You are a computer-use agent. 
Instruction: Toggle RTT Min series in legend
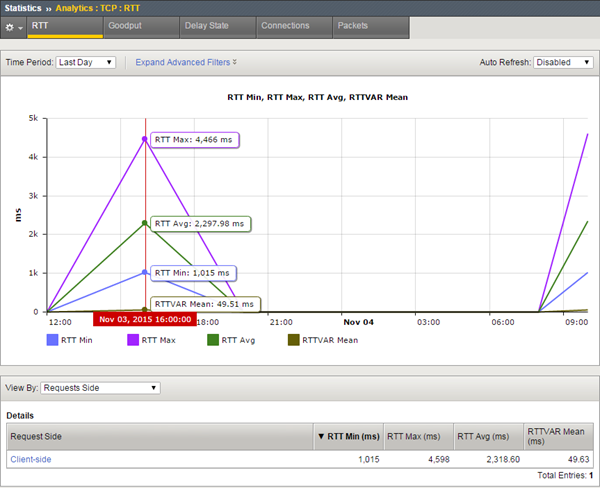pyautogui.click(x=52, y=340)
